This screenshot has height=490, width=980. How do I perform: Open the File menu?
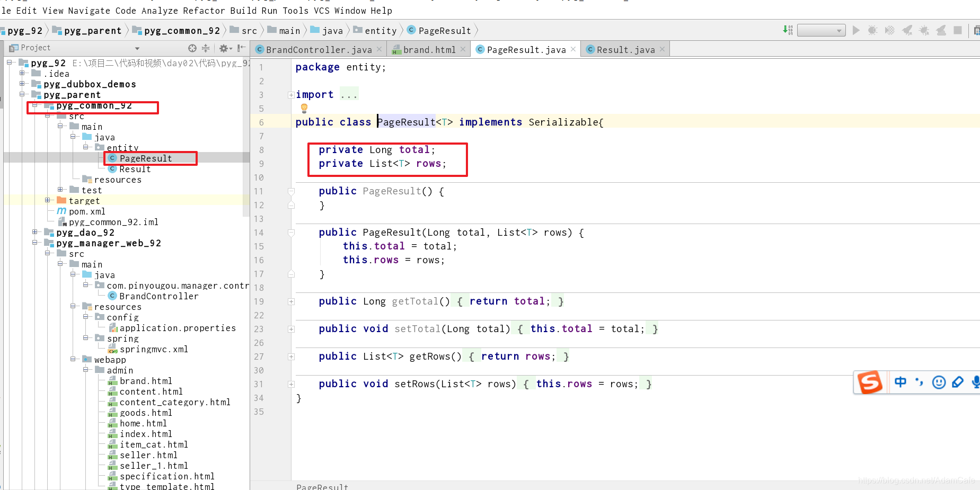[x=5, y=11]
